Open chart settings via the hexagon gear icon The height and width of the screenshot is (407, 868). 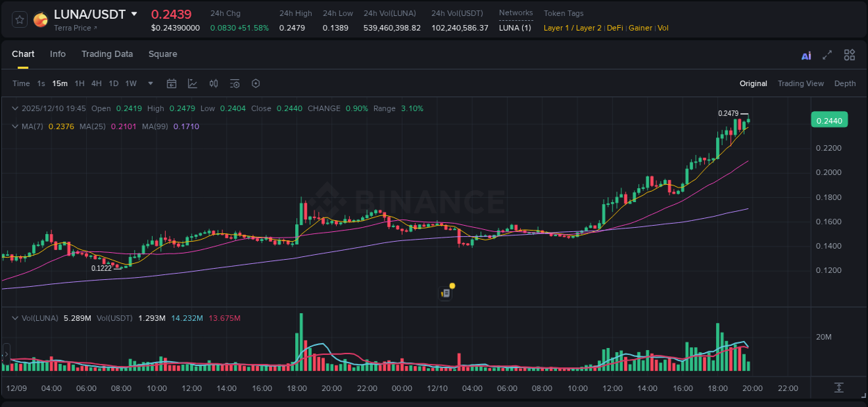coord(256,83)
